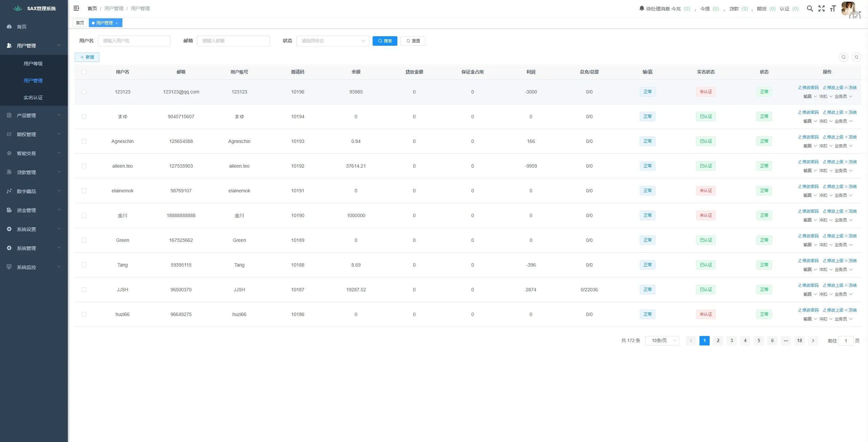Viewport: 868px width, 442px height.
Task: Click the table refresh icon above the list
Action: (857, 57)
